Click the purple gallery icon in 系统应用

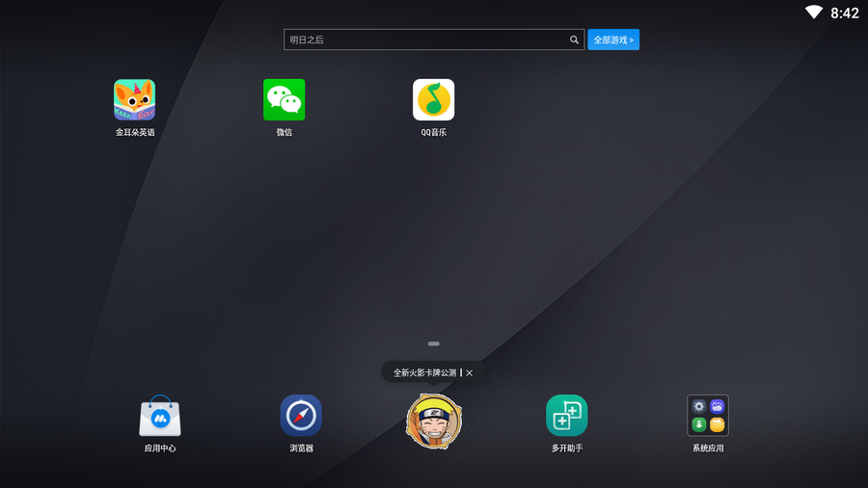pyautogui.click(x=717, y=407)
